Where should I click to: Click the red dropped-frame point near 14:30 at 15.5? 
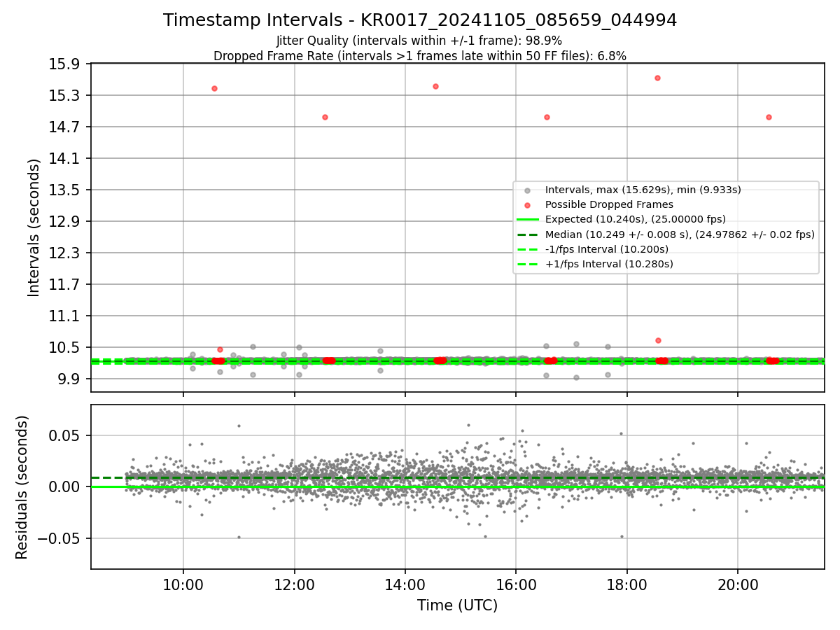tap(435, 86)
